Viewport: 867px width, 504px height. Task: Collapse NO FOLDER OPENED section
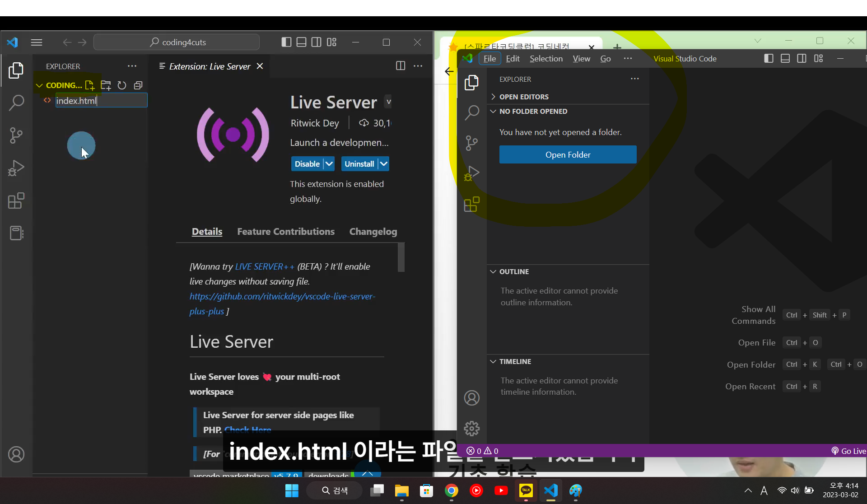pyautogui.click(x=493, y=111)
